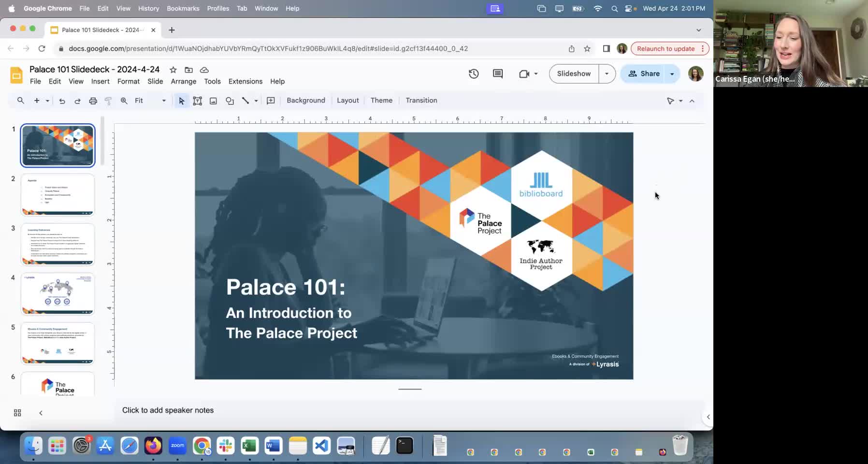Open the Insert image tool

pyautogui.click(x=213, y=101)
